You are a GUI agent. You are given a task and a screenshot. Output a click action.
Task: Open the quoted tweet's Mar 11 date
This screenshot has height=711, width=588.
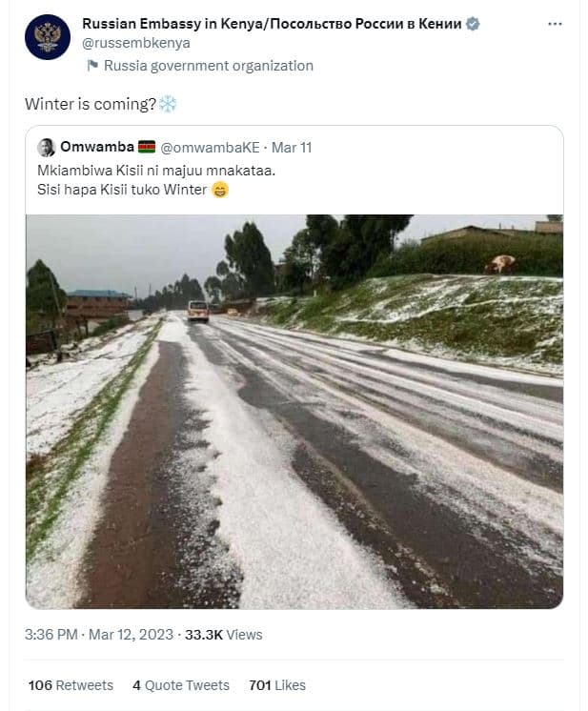tap(292, 148)
